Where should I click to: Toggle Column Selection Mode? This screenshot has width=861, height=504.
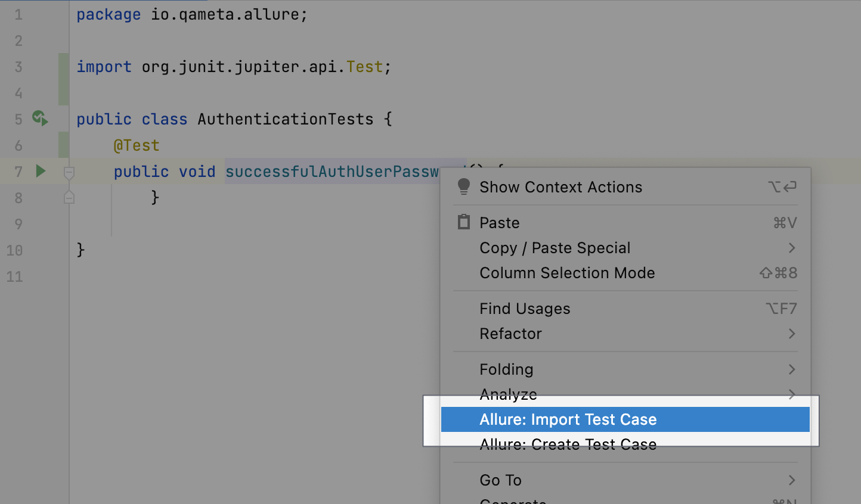pos(567,273)
